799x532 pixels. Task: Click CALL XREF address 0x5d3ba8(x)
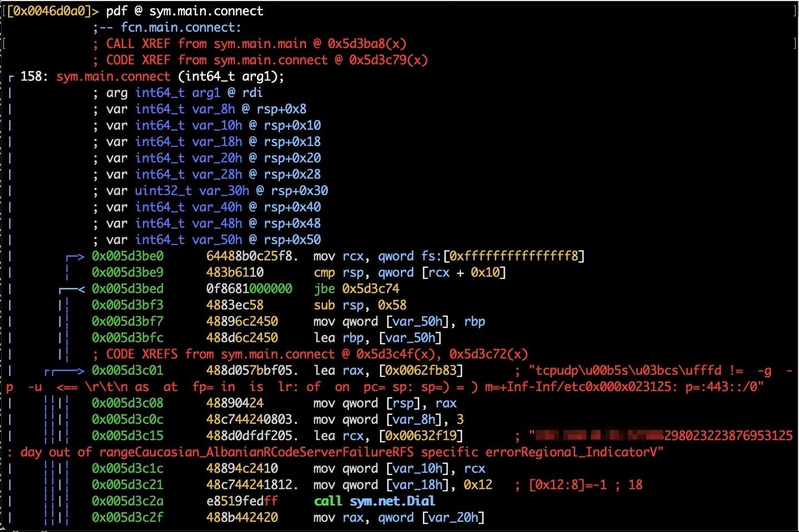[x=367, y=44]
